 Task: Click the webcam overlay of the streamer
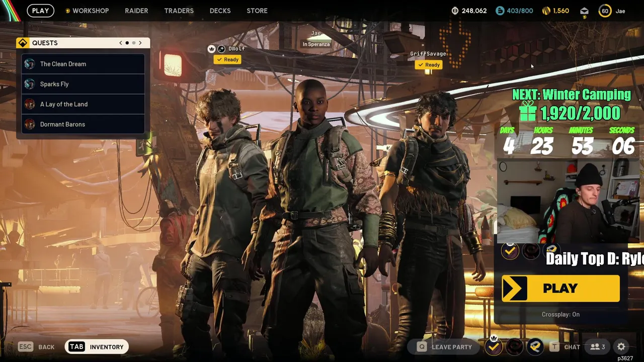[x=568, y=202]
